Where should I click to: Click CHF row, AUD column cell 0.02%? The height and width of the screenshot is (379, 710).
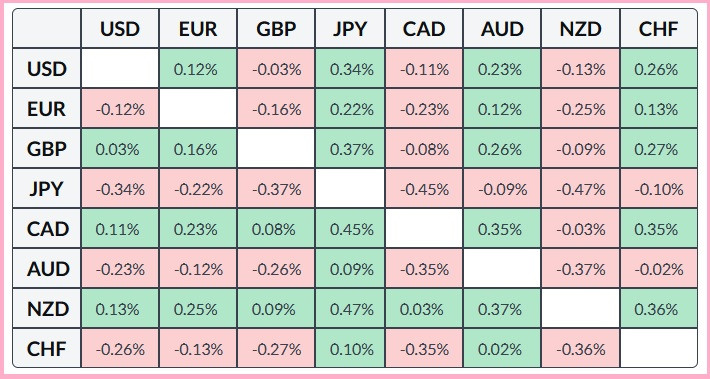(x=502, y=349)
